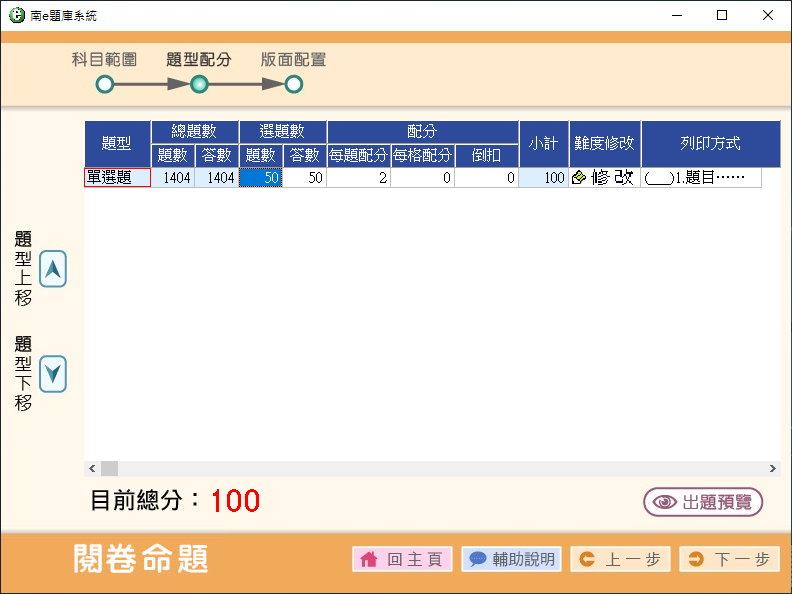Image resolution: width=792 pixels, height=594 pixels.
Task: Click the 題型上移 up arrow icon
Action: click(53, 269)
